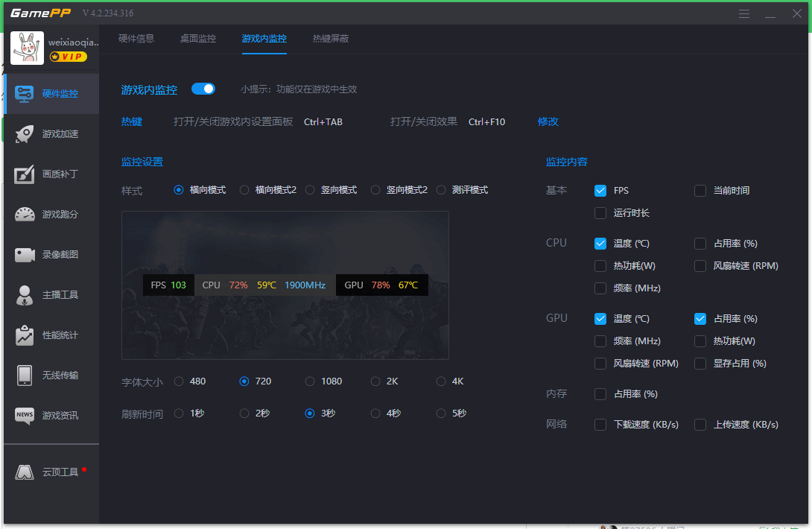Viewport: 812px width, 529px height.
Task: Click the 主播工具 streamer icon
Action: click(25, 295)
